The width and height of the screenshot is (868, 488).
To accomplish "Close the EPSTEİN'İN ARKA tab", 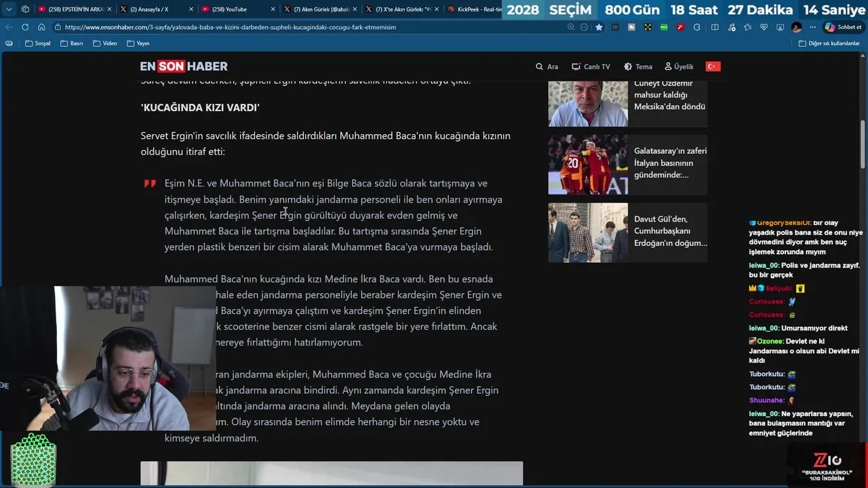I will pyautogui.click(x=108, y=9).
